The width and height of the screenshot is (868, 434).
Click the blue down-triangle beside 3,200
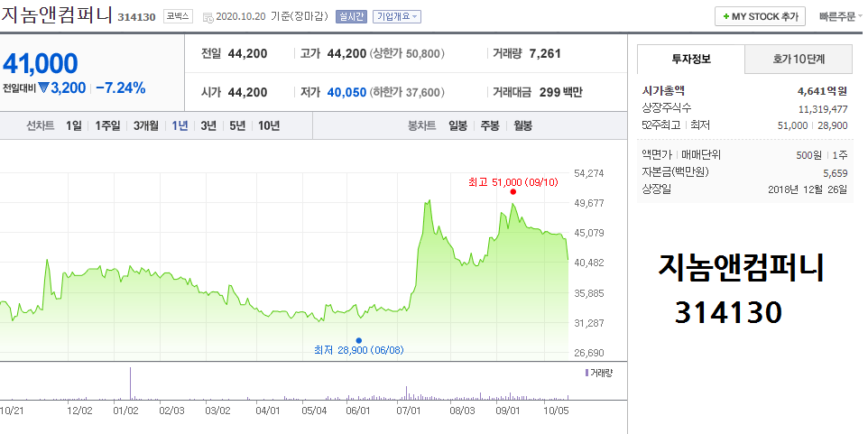pos(44,88)
